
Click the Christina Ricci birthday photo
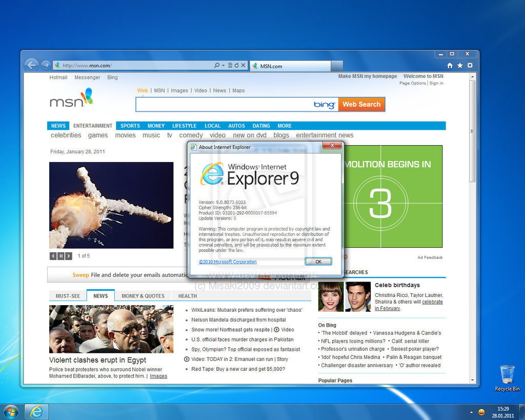pos(331,297)
